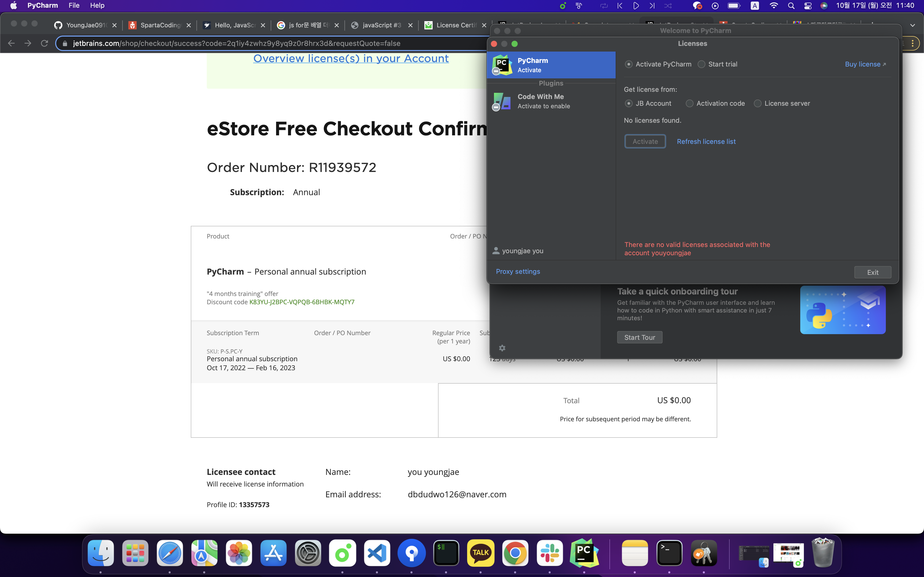Open Finder from the Dock
The width and height of the screenshot is (924, 577).
(x=101, y=553)
